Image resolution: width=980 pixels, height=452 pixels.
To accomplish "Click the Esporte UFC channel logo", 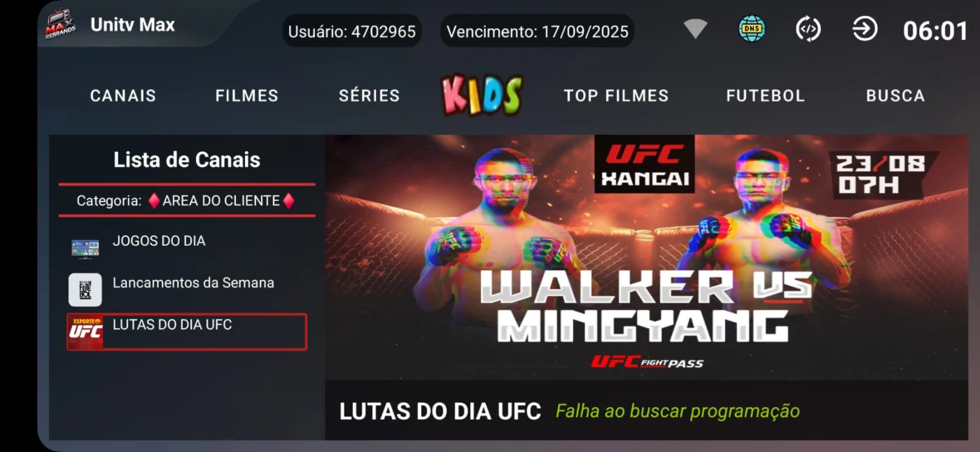I will [85, 332].
